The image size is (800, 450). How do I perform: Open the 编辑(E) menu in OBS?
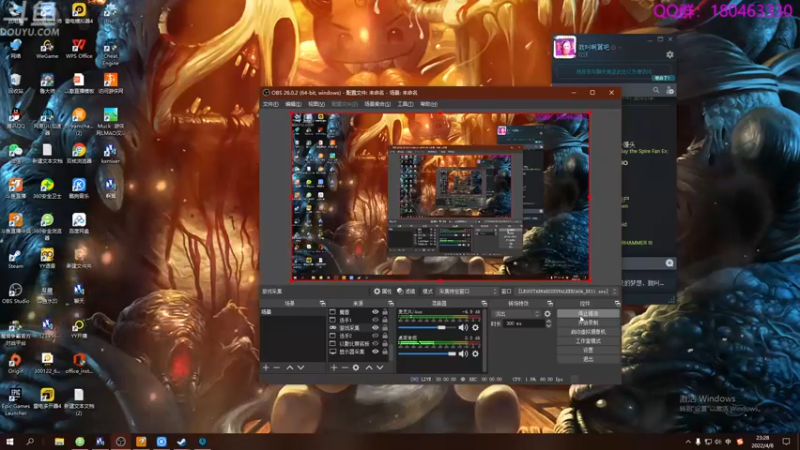(x=293, y=104)
